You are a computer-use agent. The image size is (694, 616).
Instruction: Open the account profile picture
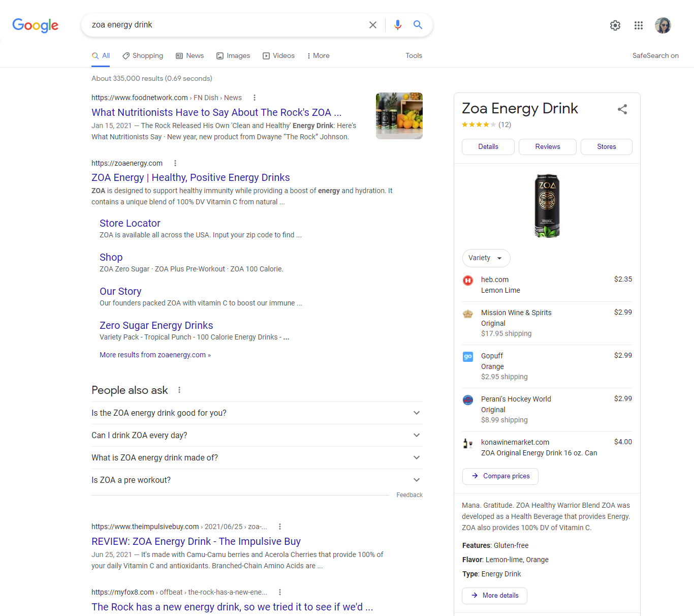coord(663,25)
